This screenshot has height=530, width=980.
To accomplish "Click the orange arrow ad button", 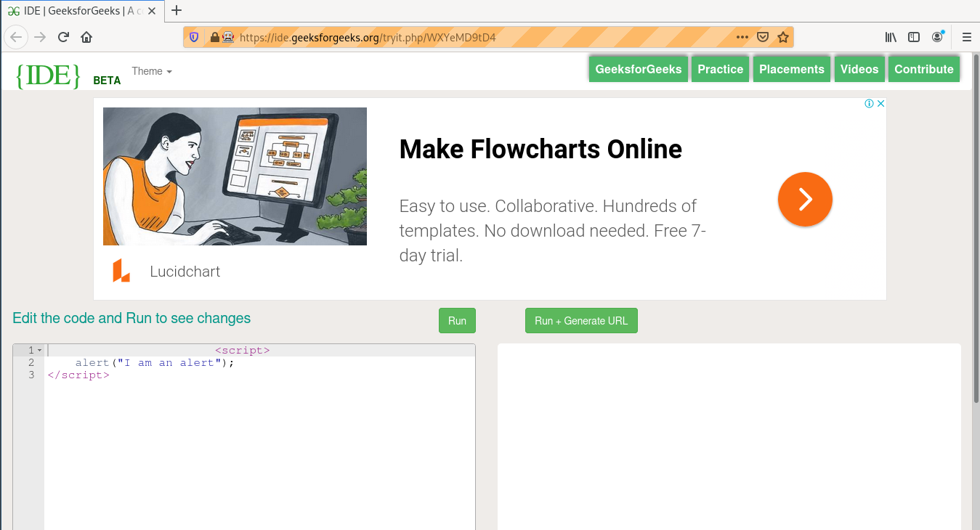I will (805, 199).
